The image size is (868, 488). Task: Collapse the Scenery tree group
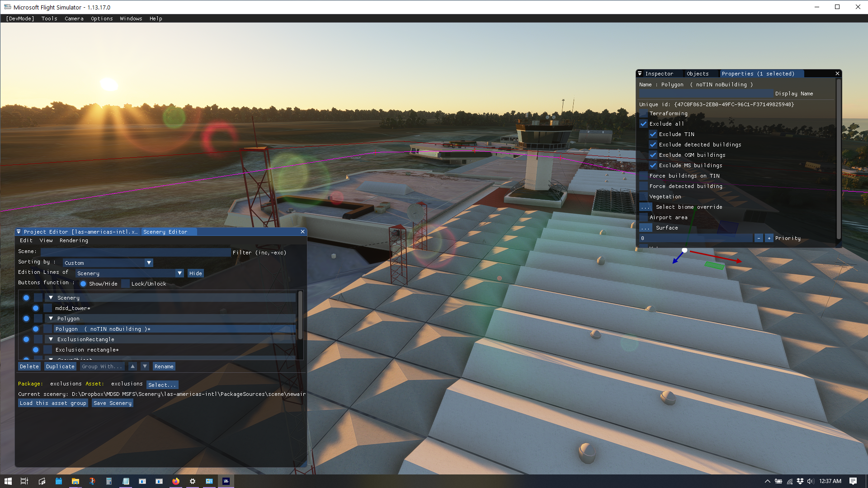tap(51, 298)
